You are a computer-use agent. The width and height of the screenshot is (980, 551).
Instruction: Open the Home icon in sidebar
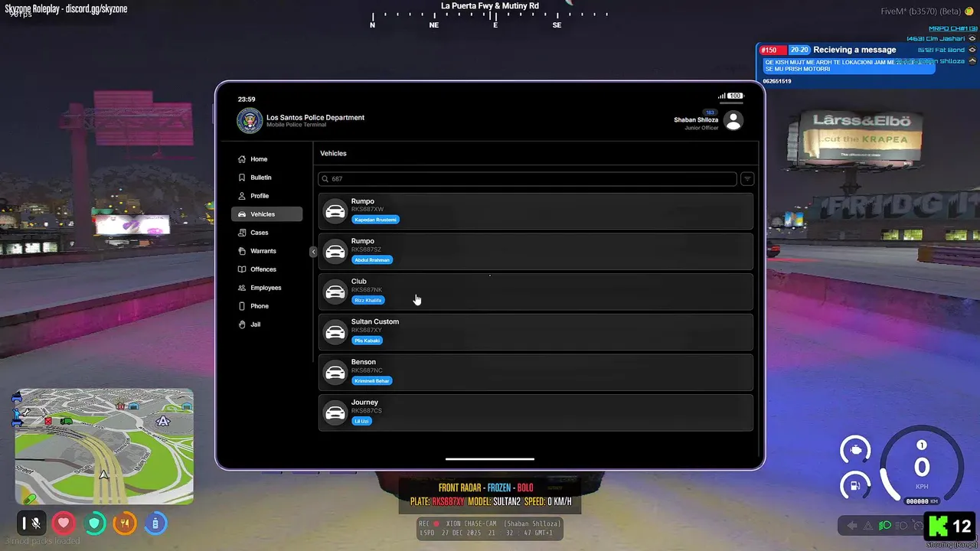tap(242, 159)
